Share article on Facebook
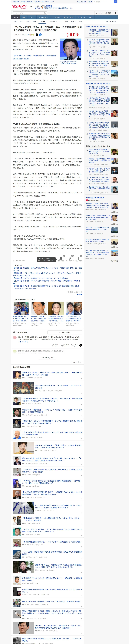Viewport: 129px width, 644px height. [x=40, y=35]
